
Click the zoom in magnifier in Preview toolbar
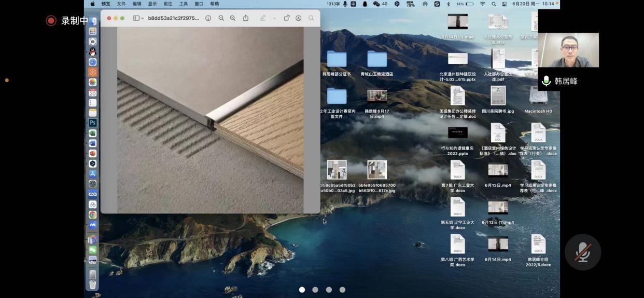coord(233,18)
